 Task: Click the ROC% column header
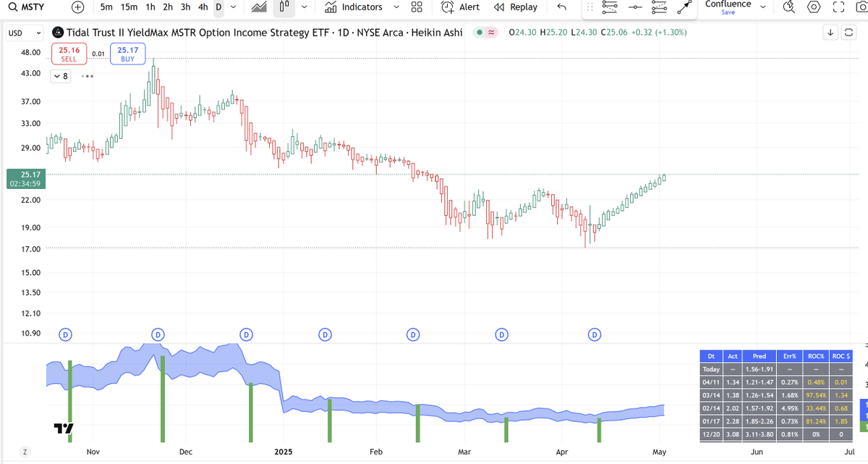[815, 355]
